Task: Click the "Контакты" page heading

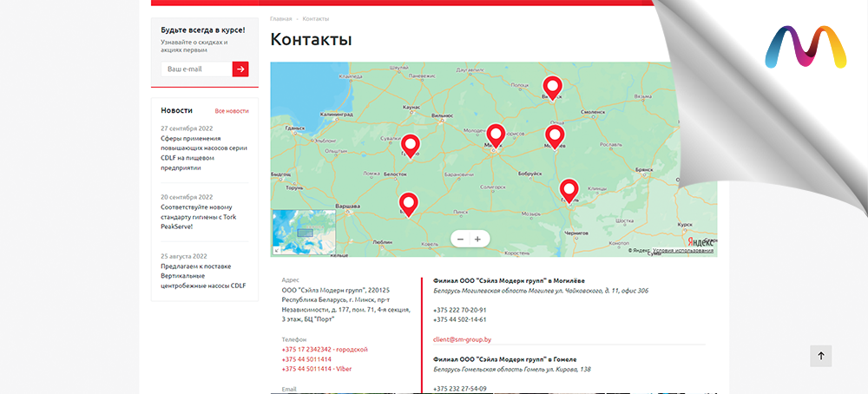Action: pos(311,40)
